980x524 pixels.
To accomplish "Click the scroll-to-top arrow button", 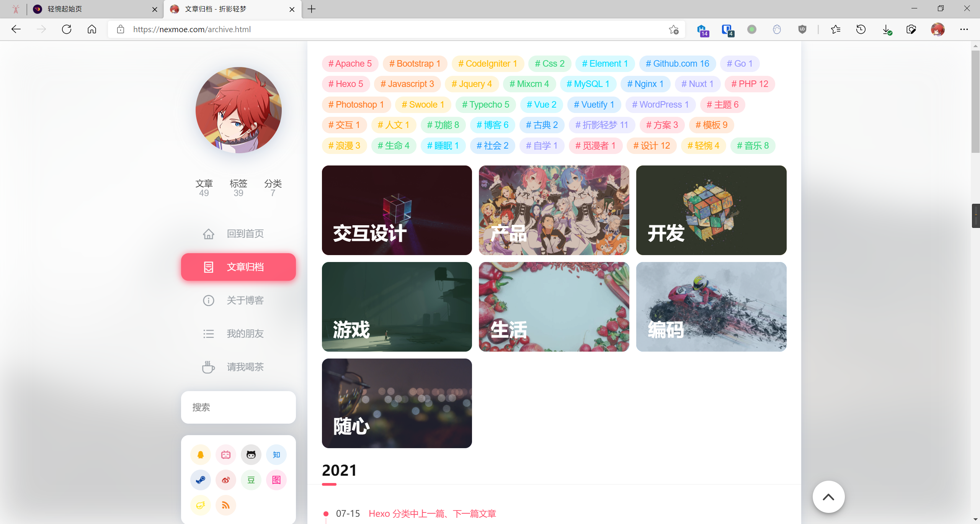I will [828, 497].
